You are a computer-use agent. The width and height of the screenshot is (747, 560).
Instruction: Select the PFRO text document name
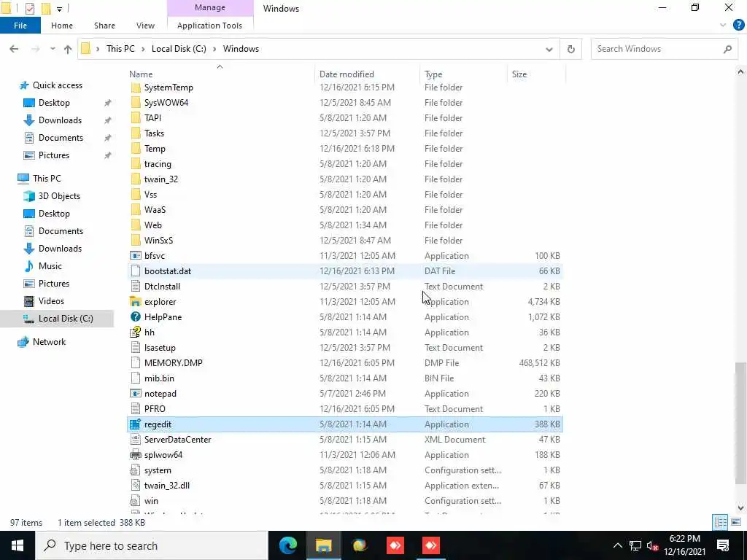tap(155, 409)
